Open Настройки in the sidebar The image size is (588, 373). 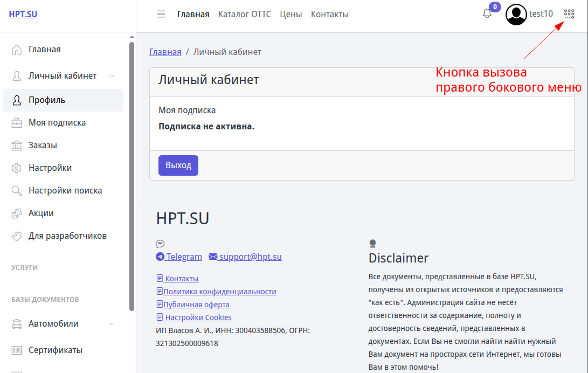(x=50, y=168)
